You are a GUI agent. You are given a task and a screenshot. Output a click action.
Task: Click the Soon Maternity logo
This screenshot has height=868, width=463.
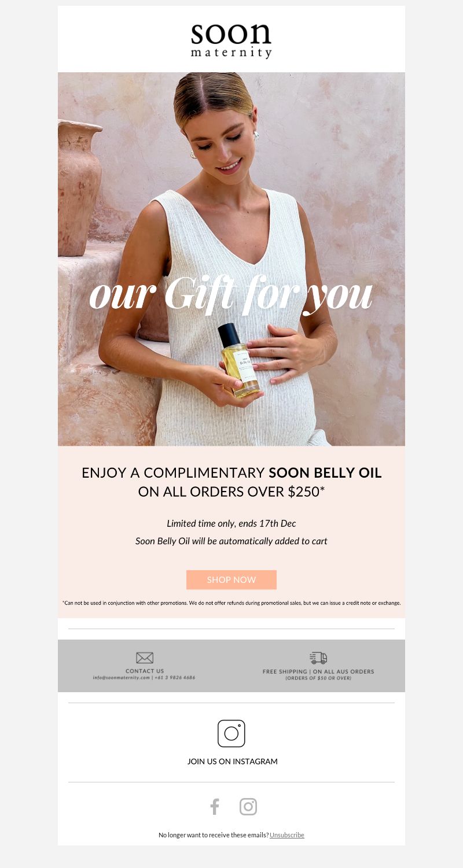pyautogui.click(x=231, y=40)
